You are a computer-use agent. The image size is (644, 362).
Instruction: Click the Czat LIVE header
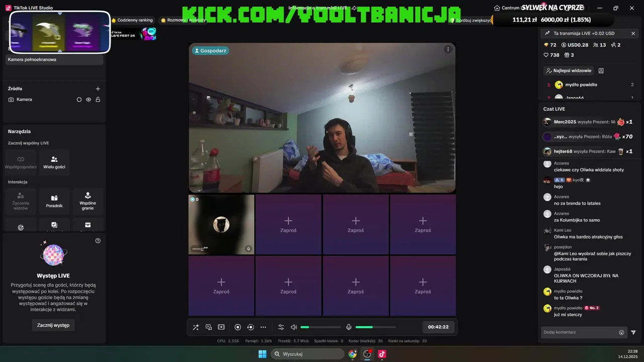point(554,109)
